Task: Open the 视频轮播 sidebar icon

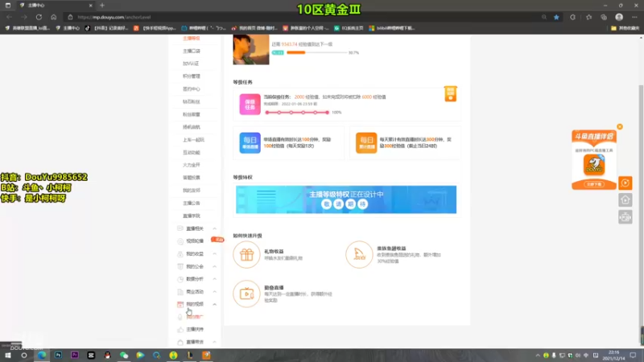Action: [x=180, y=241]
